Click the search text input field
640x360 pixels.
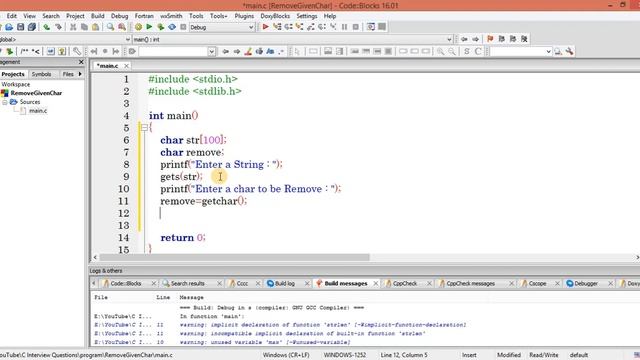pyautogui.click(x=173, y=52)
